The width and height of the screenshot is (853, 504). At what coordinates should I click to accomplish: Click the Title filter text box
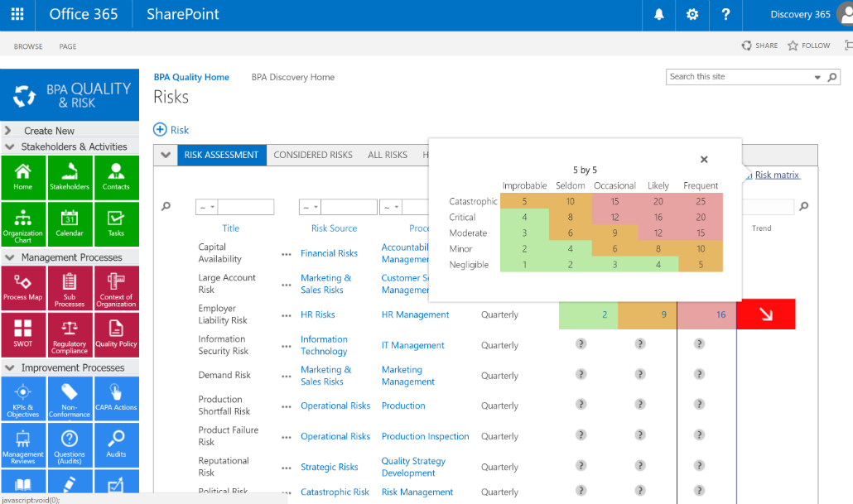(x=246, y=207)
